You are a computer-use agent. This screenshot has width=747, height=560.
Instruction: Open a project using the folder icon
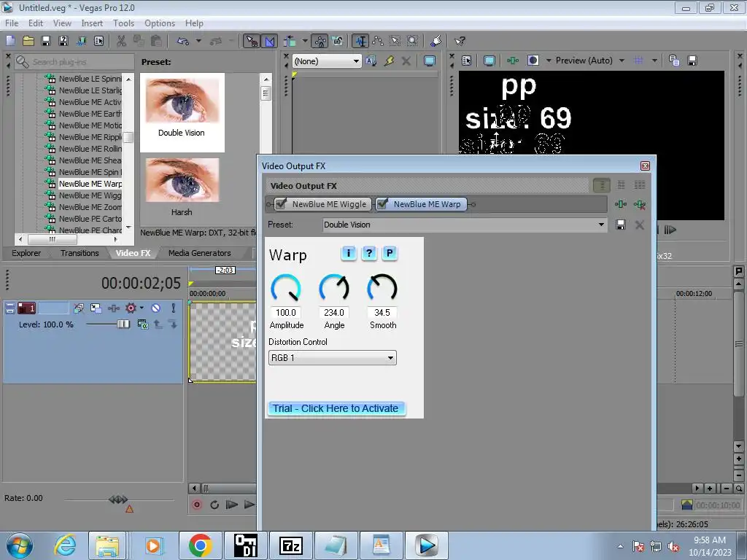pos(28,42)
